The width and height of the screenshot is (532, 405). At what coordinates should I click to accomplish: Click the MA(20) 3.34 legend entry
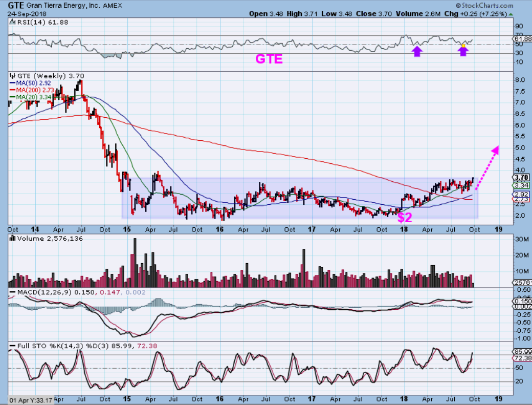(x=34, y=97)
